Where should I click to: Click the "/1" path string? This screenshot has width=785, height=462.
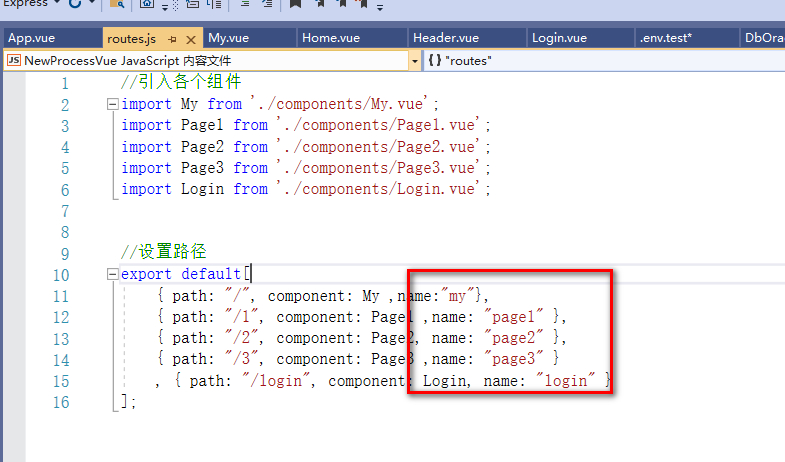tap(244, 317)
